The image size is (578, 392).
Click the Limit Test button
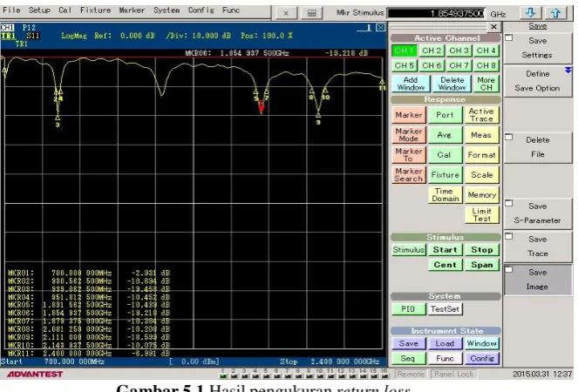pyautogui.click(x=482, y=215)
